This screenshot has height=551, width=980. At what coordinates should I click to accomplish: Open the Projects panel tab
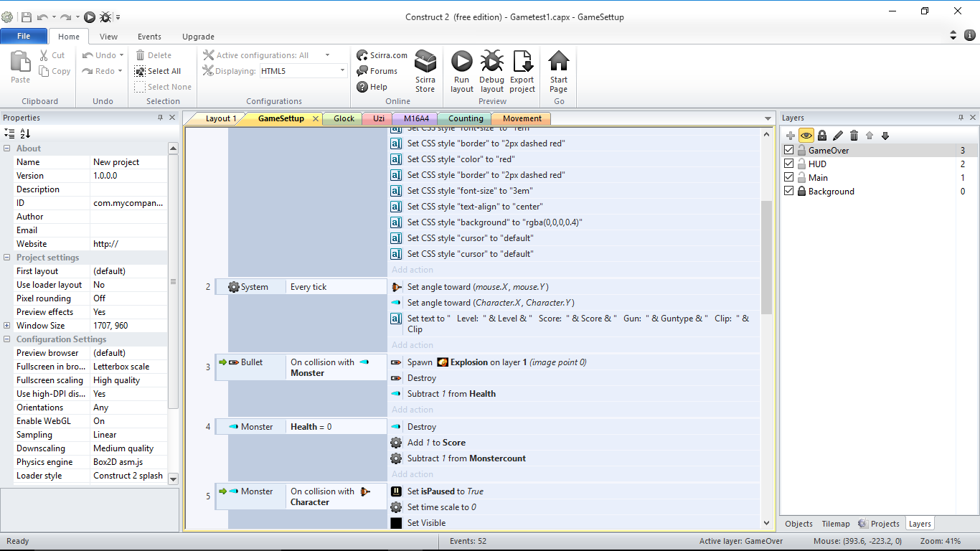coord(879,524)
